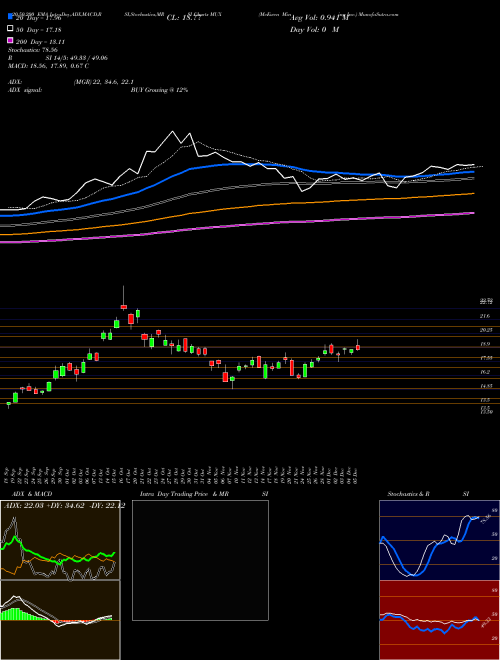Click the ADX '(MGR) 22, 34.6, 22.1' values
The width and height of the screenshot is (500, 660).
pos(104,82)
